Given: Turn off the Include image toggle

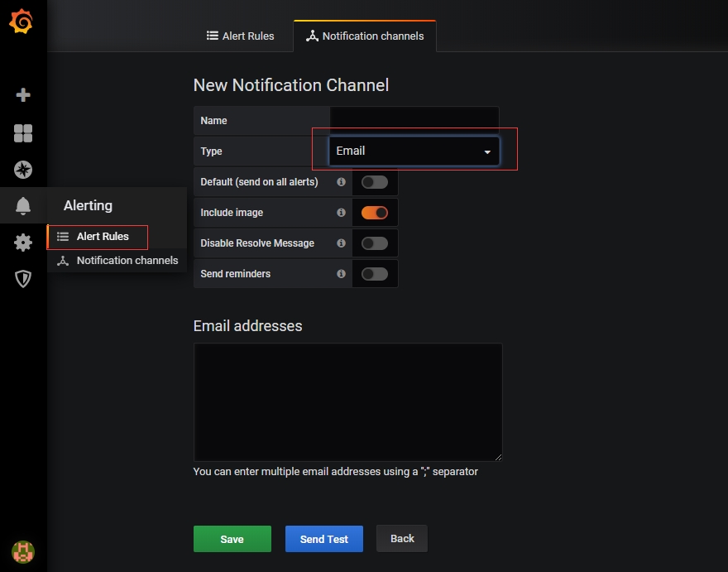Looking at the screenshot, I should pyautogui.click(x=375, y=213).
